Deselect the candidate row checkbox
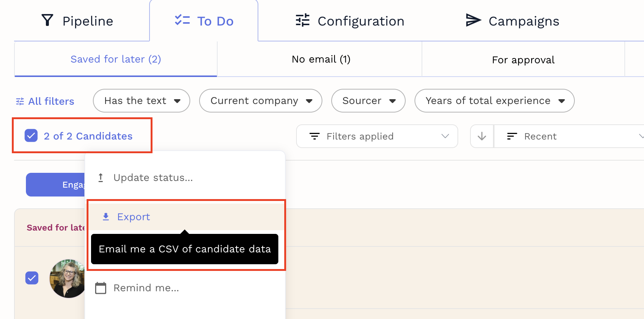Screen dimensions: 644x319 pyautogui.click(x=32, y=278)
